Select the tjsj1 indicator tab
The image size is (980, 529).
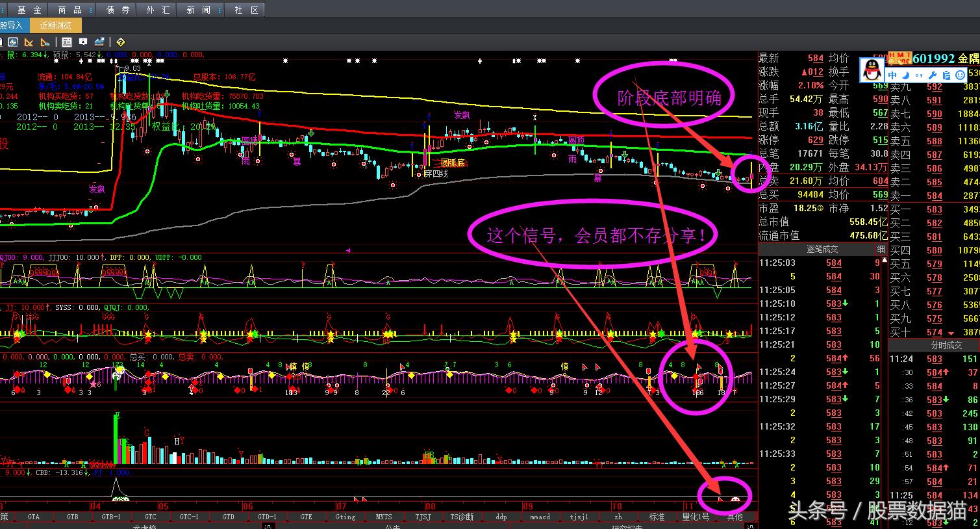pyautogui.click(x=579, y=517)
